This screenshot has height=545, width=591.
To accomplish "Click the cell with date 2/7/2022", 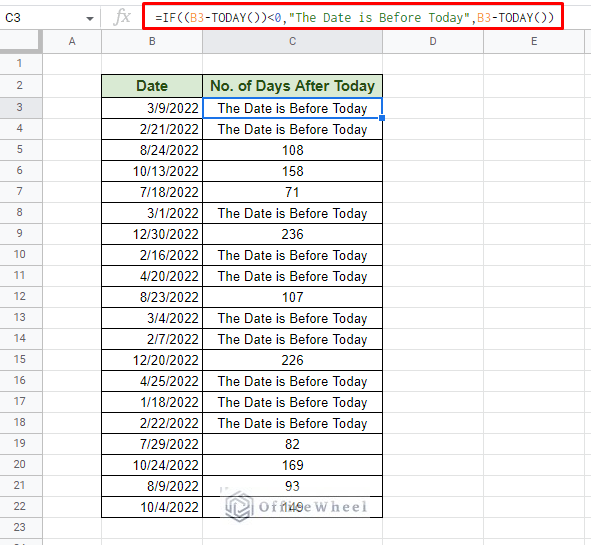I will coord(152,339).
